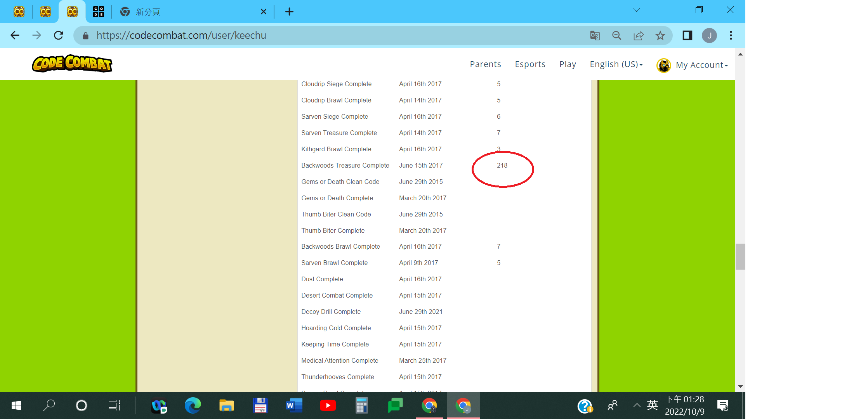This screenshot has height=419, width=868.
Task: Open Chrome three-dot menu
Action: [x=731, y=36]
